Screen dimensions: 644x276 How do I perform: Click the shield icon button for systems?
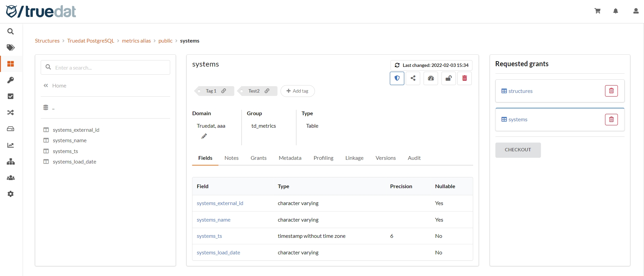click(397, 78)
